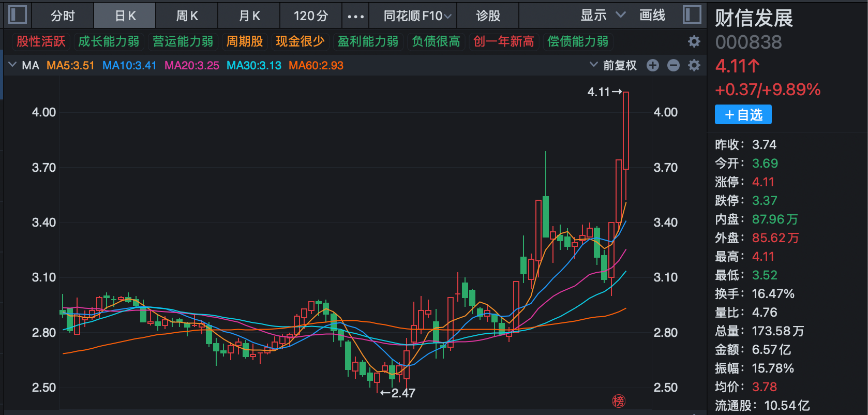Activate the 画线 drawing tool
Image resolution: width=868 pixels, height=415 pixels.
tap(652, 16)
